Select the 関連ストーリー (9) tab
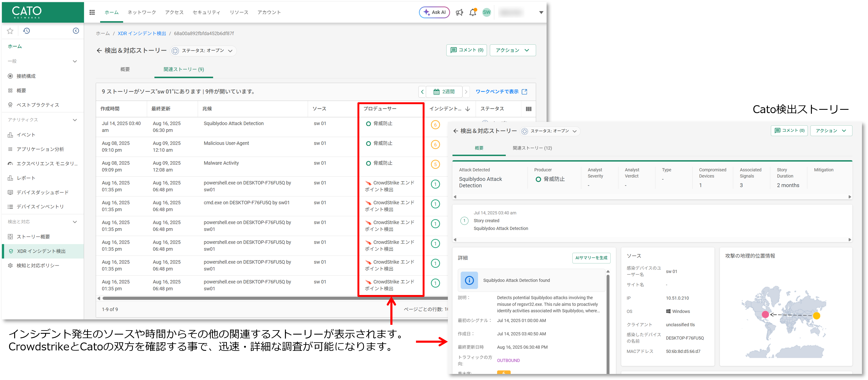 [x=184, y=69]
